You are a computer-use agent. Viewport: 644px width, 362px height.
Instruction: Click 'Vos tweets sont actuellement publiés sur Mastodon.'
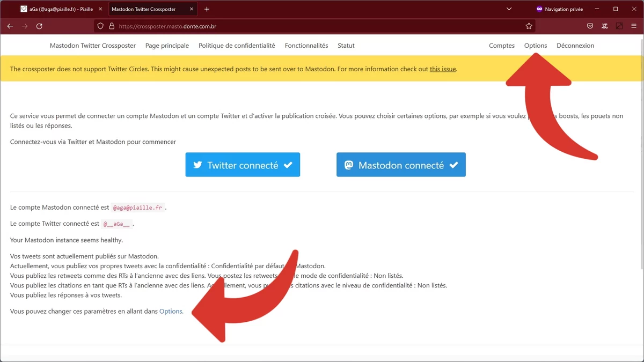84,256
